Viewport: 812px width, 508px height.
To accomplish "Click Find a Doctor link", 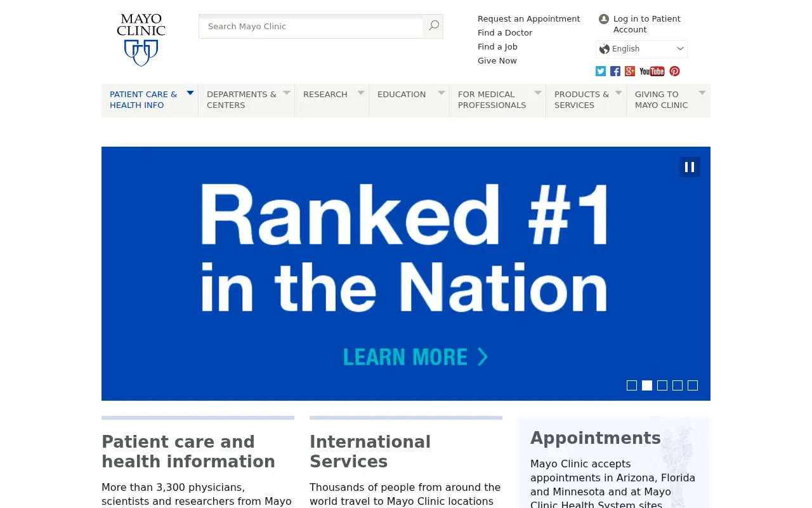I will click(x=505, y=33).
